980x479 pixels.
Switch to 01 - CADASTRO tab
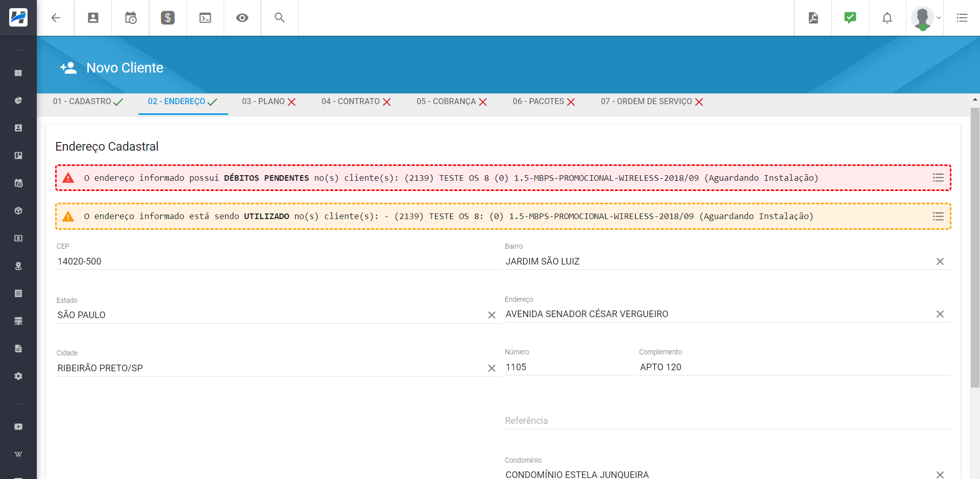pyautogui.click(x=88, y=102)
